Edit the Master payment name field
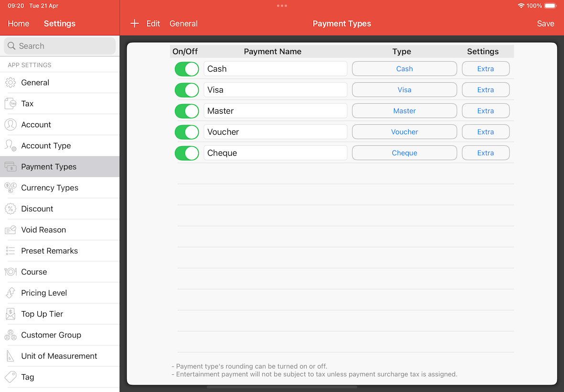The width and height of the screenshot is (564, 392). 275,111
